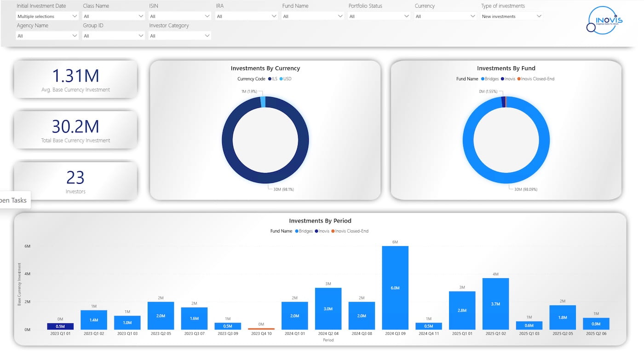644x351 pixels.
Task: Select ILS legend marker in Currency chart
Action: (x=270, y=79)
